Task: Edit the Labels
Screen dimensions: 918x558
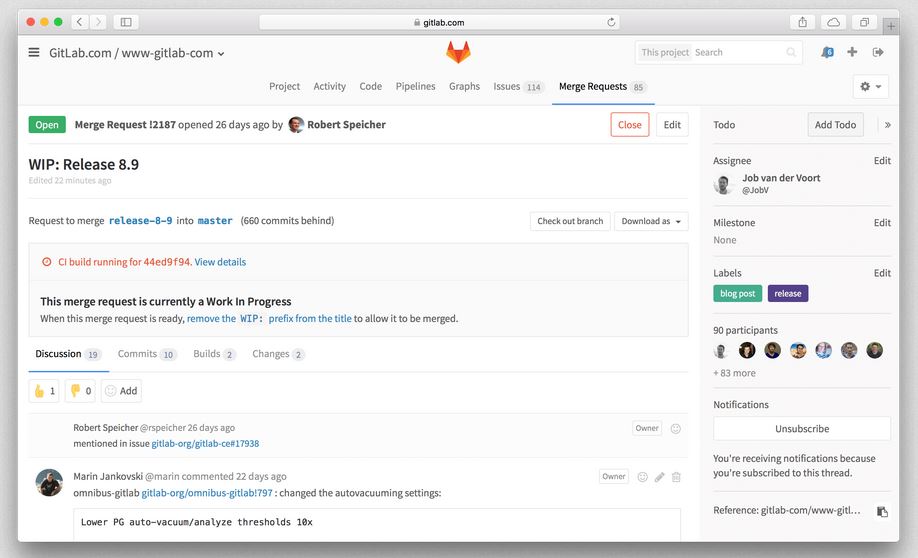Action: pos(882,273)
